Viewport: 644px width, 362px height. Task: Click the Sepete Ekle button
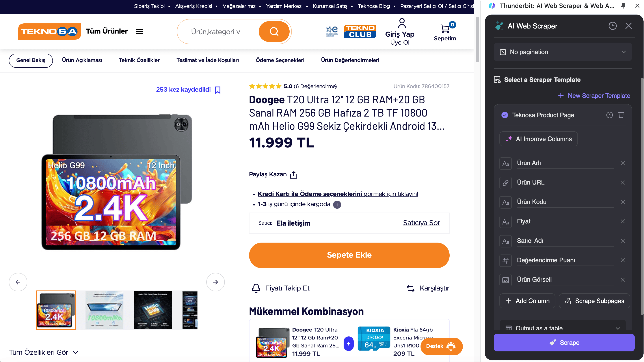pyautogui.click(x=349, y=255)
